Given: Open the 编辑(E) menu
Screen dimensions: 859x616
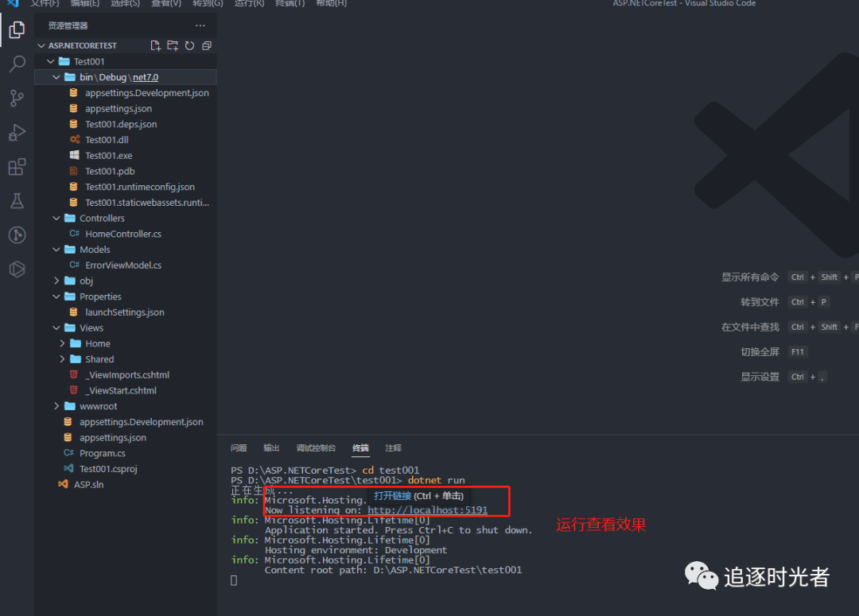Looking at the screenshot, I should [85, 3].
